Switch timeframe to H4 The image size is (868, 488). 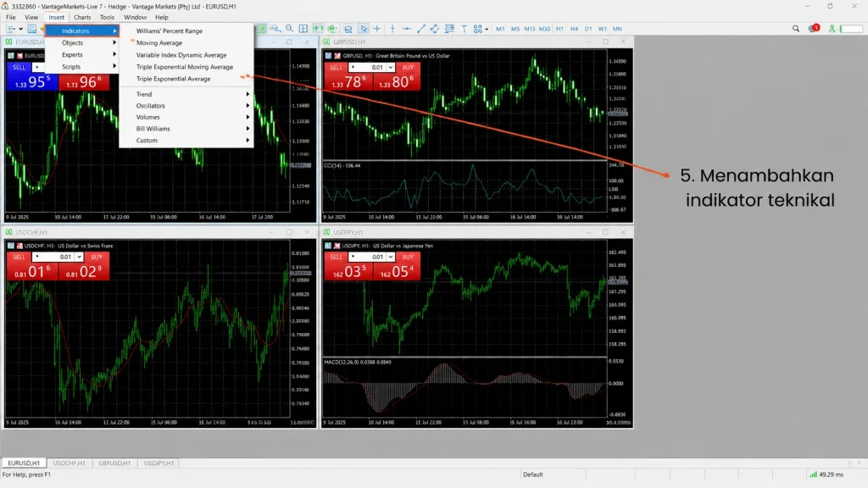[x=574, y=29]
